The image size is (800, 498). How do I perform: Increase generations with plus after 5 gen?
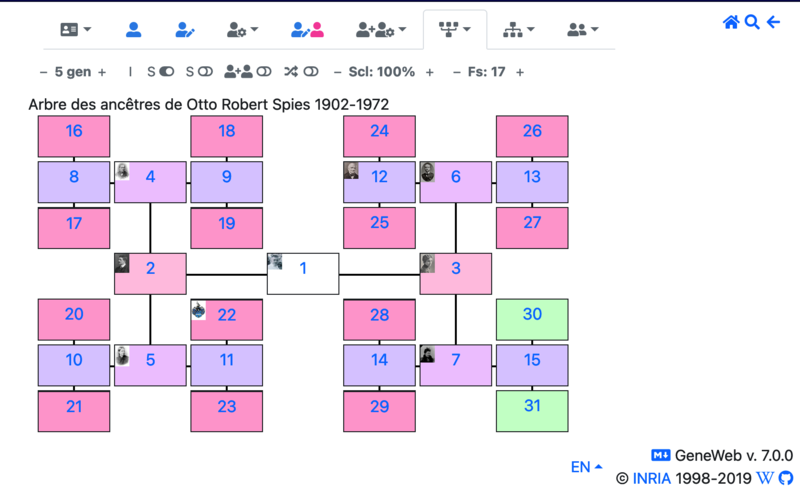[x=102, y=72]
